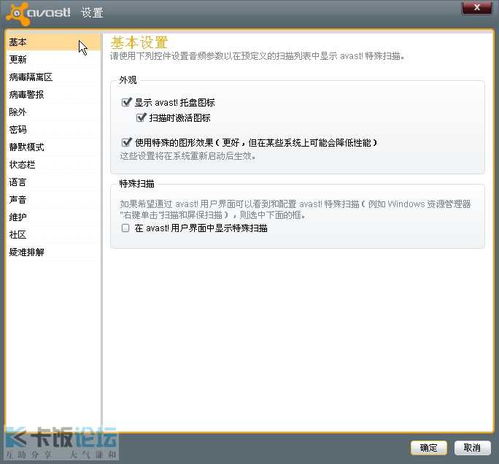Select the 声音 sounds page
Viewport: 499px width, 464px height.
53,200
